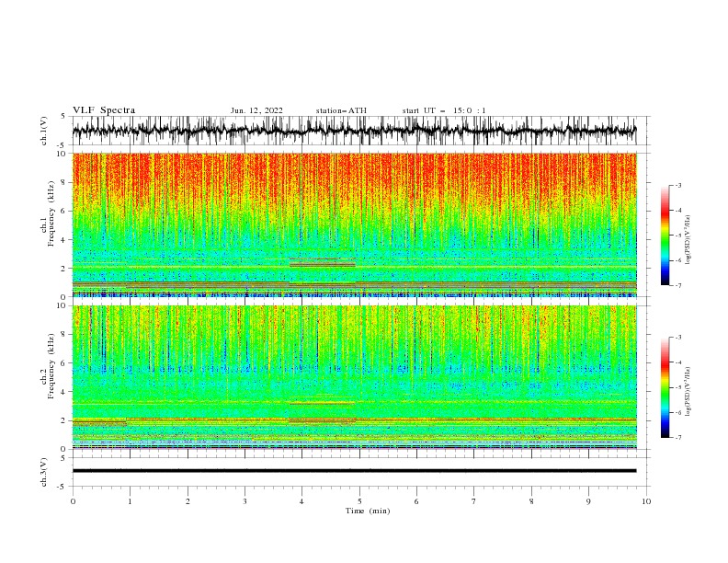The height and width of the screenshot is (563, 728).
Task: Click the 'ch.3(V)' axis label
Action: (44, 472)
